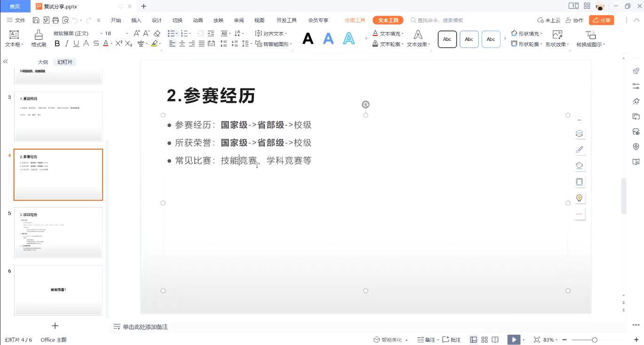The height and width of the screenshot is (345, 644).
Task: Click the reading view icon in status bar
Action: (x=495, y=339)
